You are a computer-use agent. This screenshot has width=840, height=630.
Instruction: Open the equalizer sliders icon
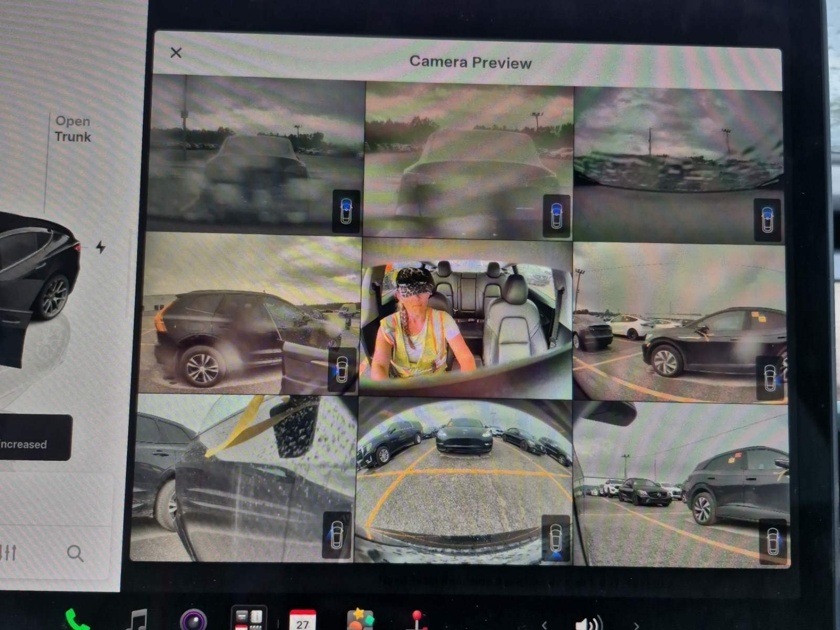click(x=9, y=552)
